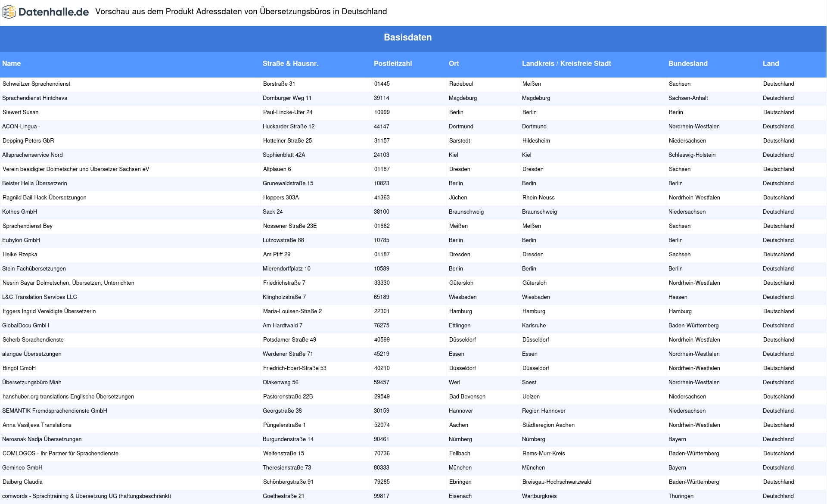Click the name Sprachendienst Bey
This screenshot has height=504, width=827.
[28, 226]
